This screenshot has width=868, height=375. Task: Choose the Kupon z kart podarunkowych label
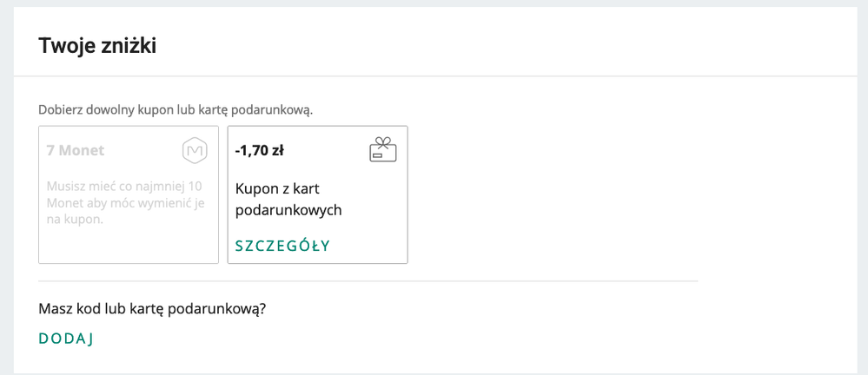288,200
